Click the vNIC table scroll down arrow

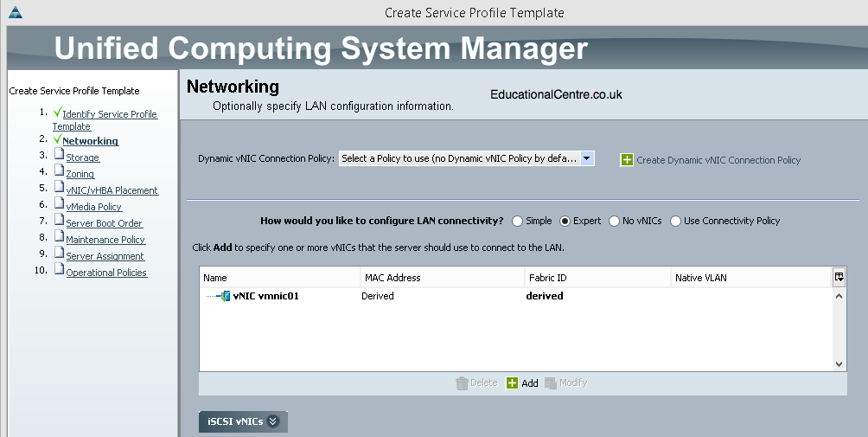tap(839, 364)
